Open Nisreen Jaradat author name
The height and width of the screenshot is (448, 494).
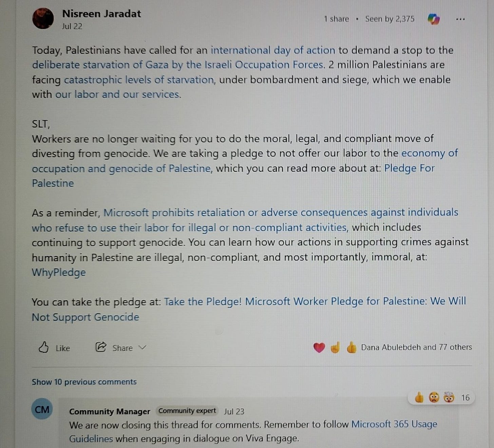tap(101, 14)
